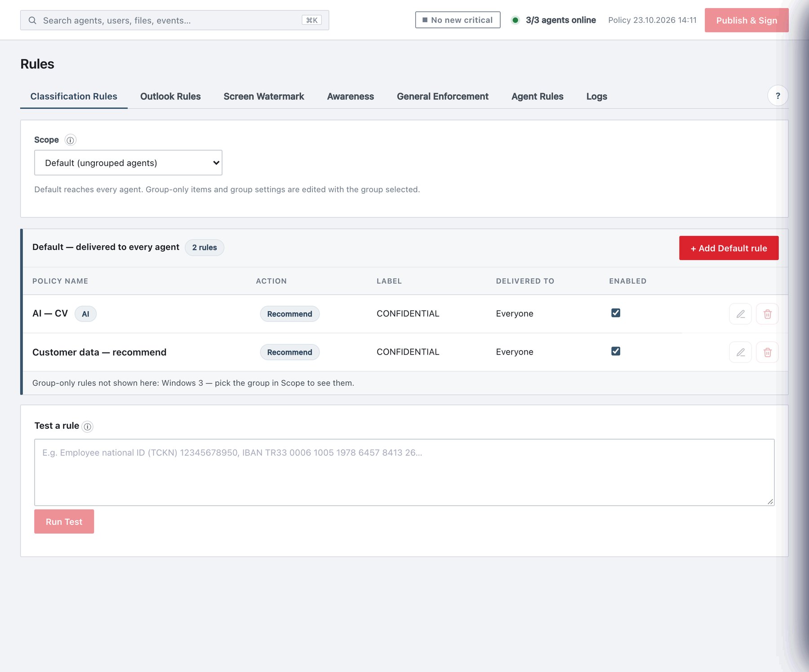Click the ENABLED column header
Screen dimensions: 809x672
tap(627, 281)
